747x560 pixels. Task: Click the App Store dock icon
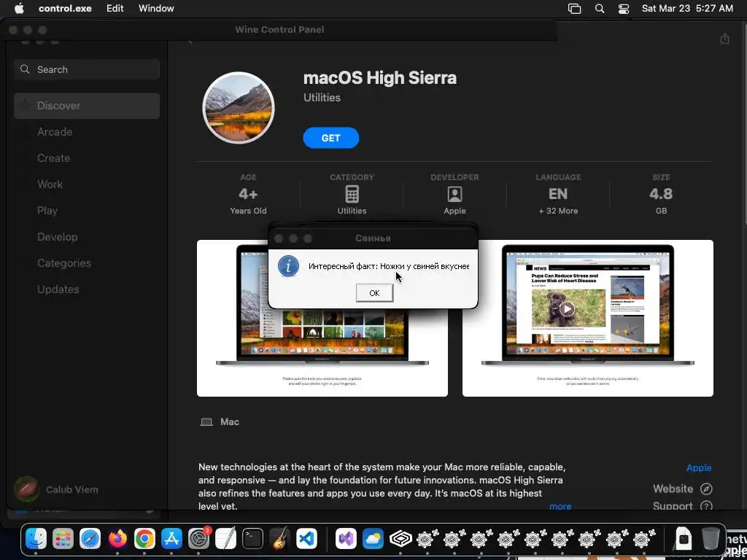tap(171, 539)
